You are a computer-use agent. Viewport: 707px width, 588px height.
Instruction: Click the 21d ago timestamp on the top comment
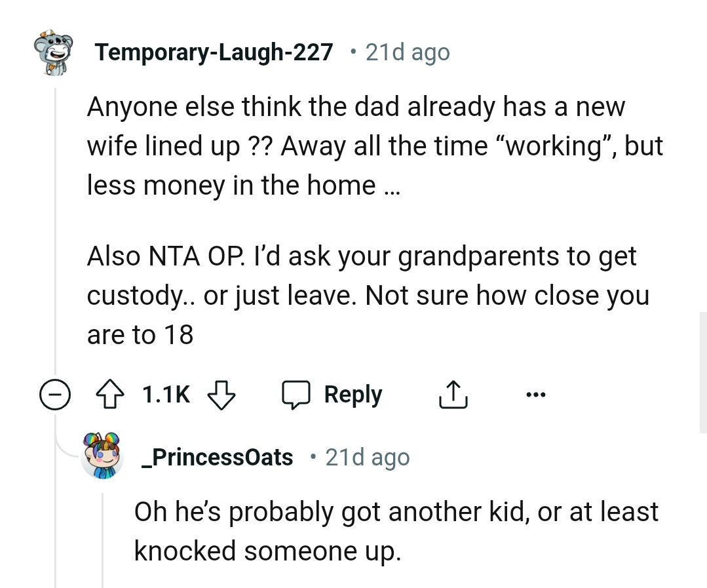[405, 52]
